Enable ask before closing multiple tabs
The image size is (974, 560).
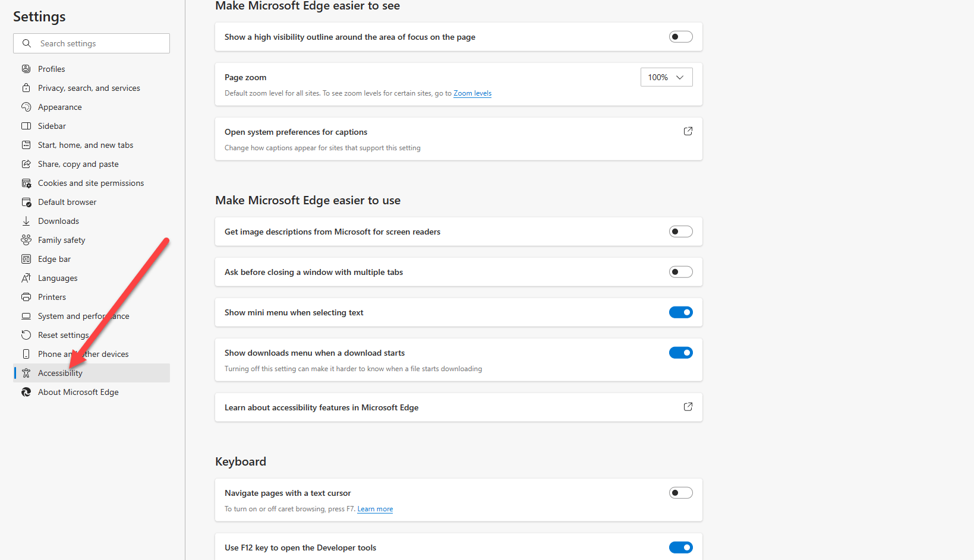point(680,272)
